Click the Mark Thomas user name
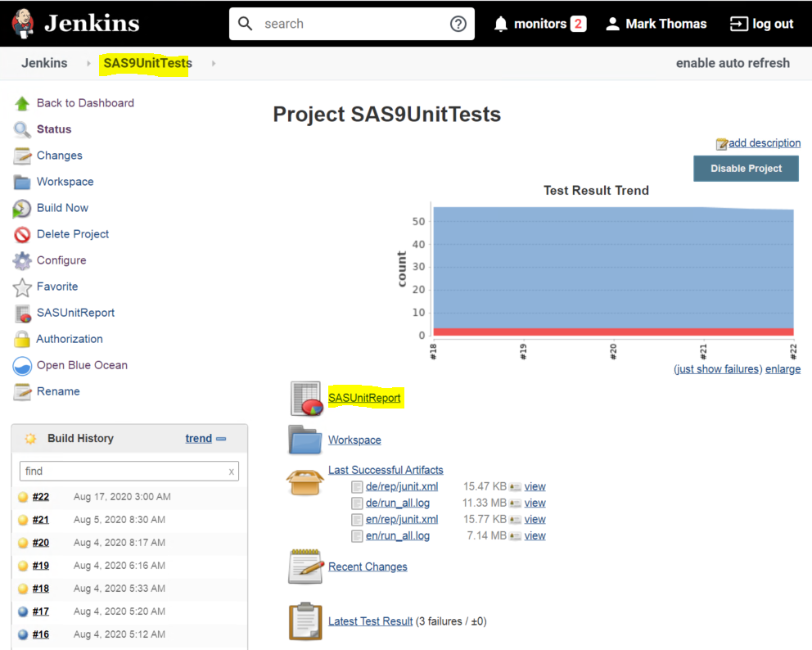The image size is (812, 650). click(666, 24)
